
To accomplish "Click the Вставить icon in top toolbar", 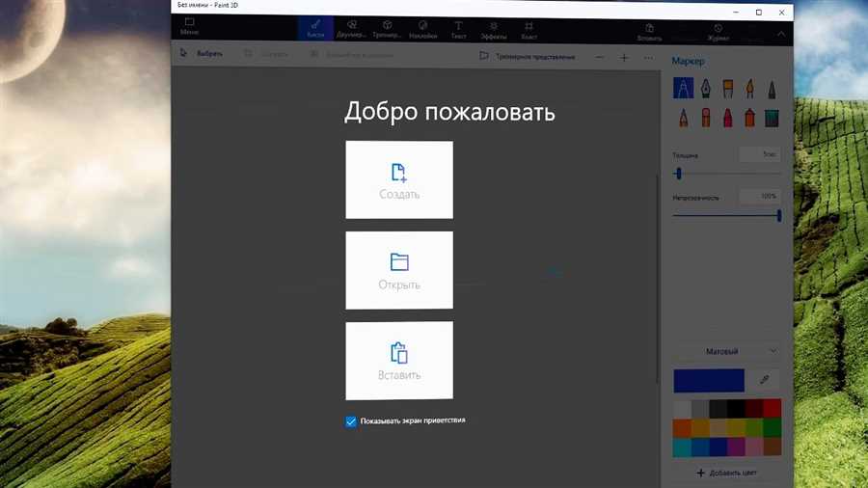I will 649,32.
